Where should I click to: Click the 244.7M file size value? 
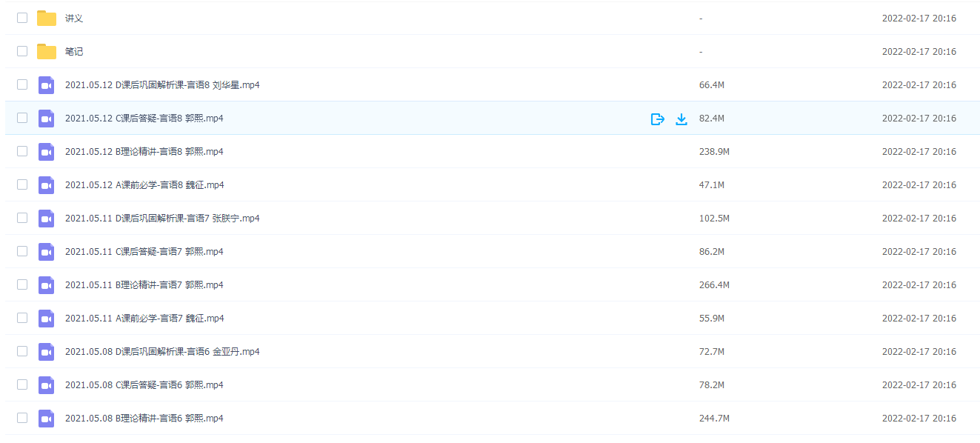(714, 419)
